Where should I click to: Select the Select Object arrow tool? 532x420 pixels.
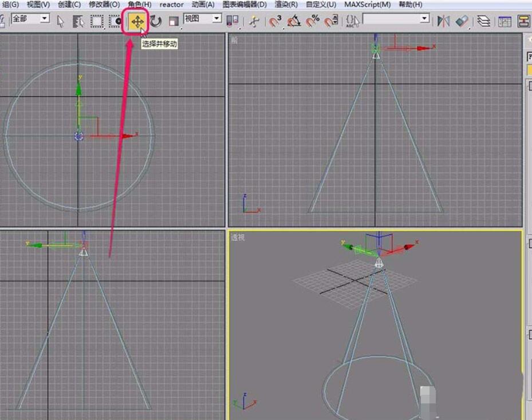61,22
